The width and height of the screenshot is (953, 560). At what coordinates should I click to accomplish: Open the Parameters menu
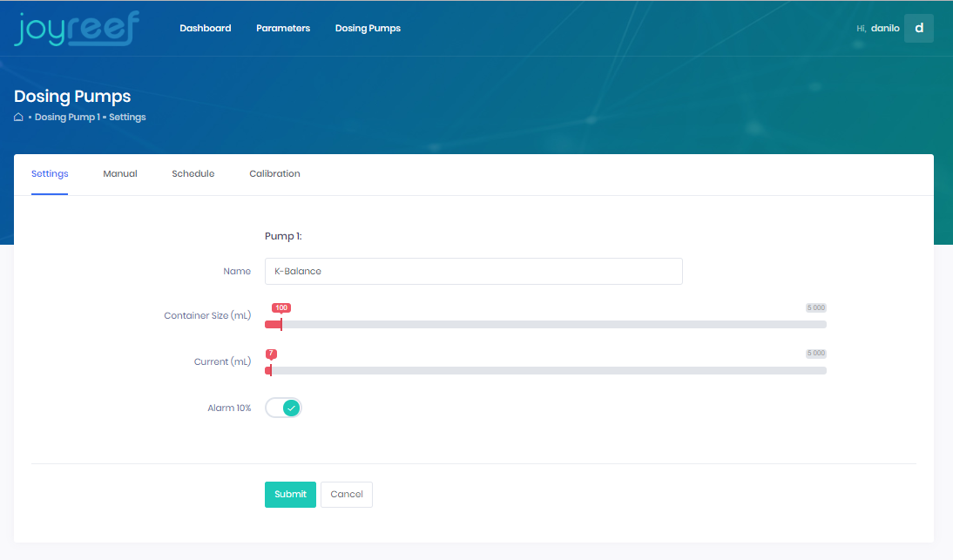pyautogui.click(x=283, y=28)
